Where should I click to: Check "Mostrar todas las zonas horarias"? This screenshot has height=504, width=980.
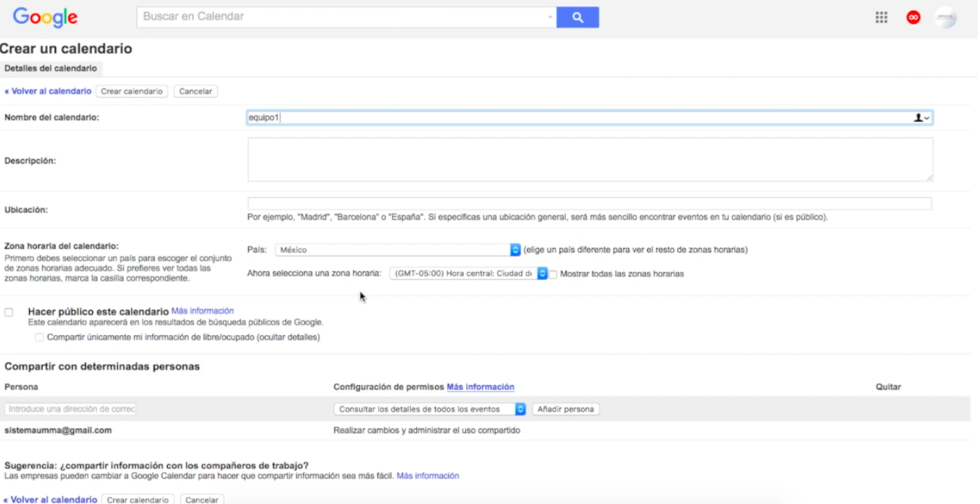[x=553, y=274]
